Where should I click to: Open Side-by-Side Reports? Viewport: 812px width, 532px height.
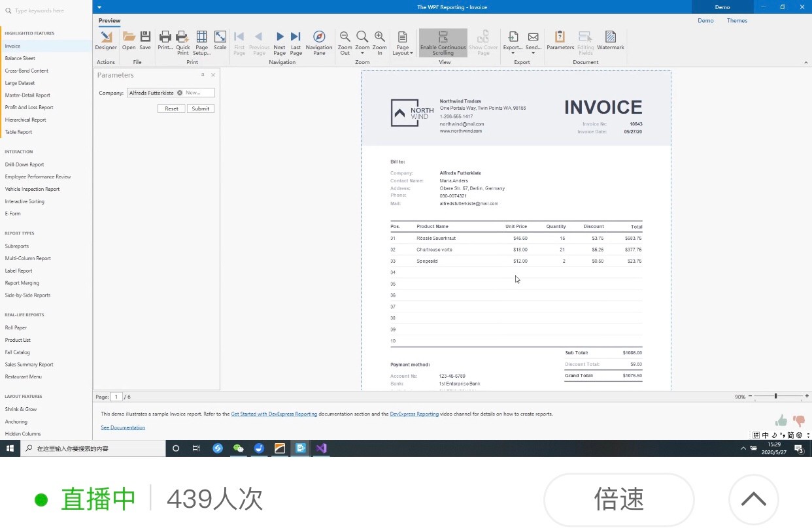46,295
